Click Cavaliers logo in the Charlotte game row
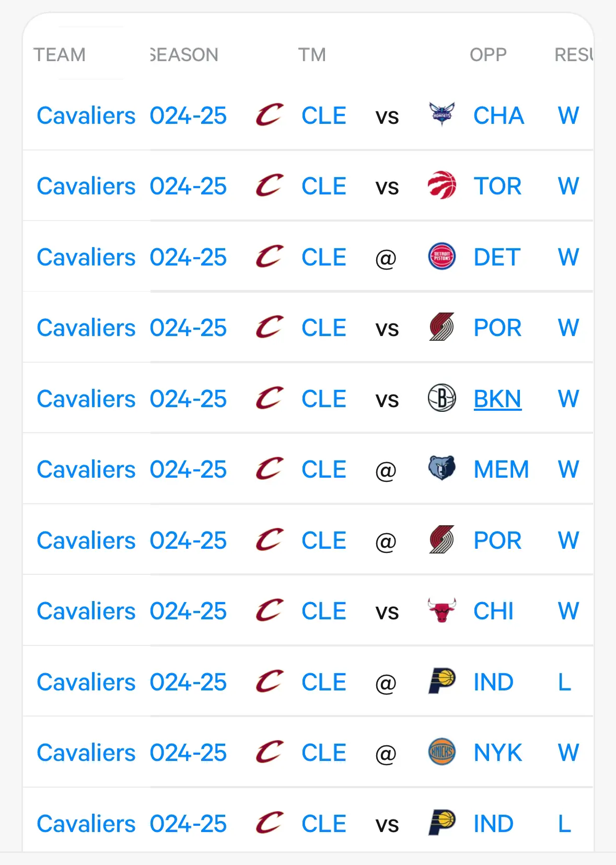616x865 pixels. pyautogui.click(x=270, y=115)
